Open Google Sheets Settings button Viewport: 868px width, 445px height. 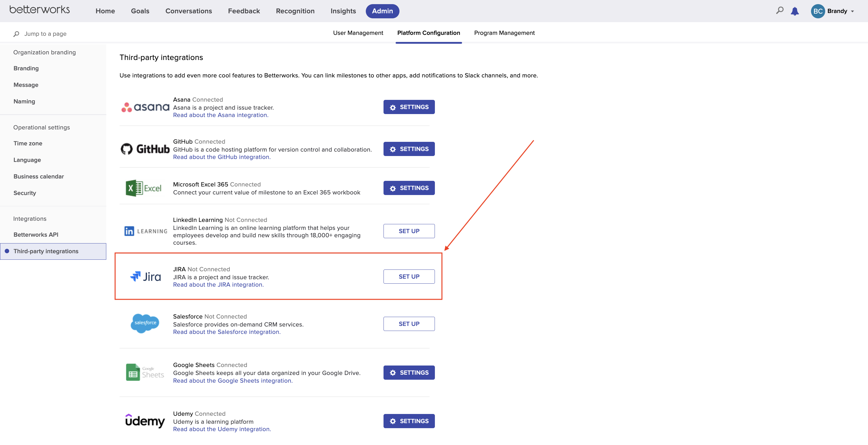click(x=409, y=373)
